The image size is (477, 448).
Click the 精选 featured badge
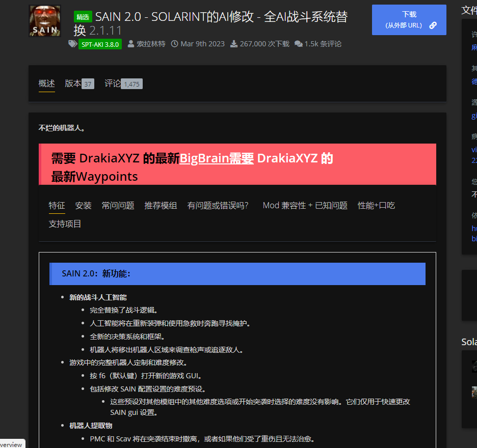[x=84, y=16]
